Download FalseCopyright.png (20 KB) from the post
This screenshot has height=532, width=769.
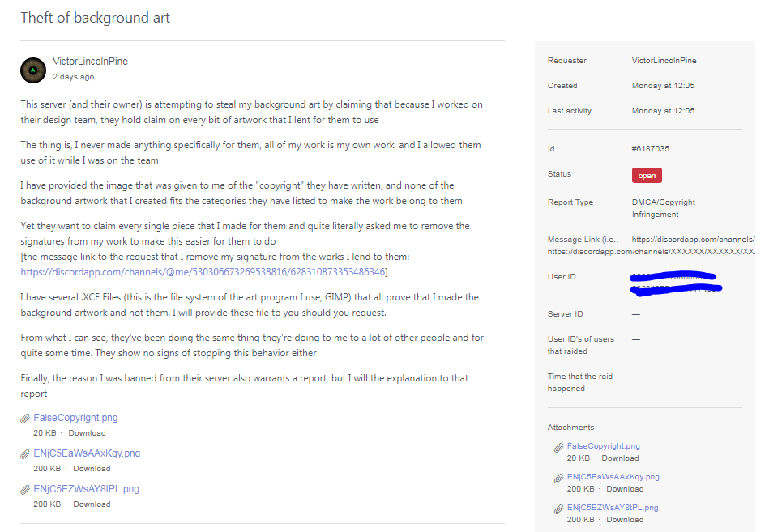pos(87,433)
